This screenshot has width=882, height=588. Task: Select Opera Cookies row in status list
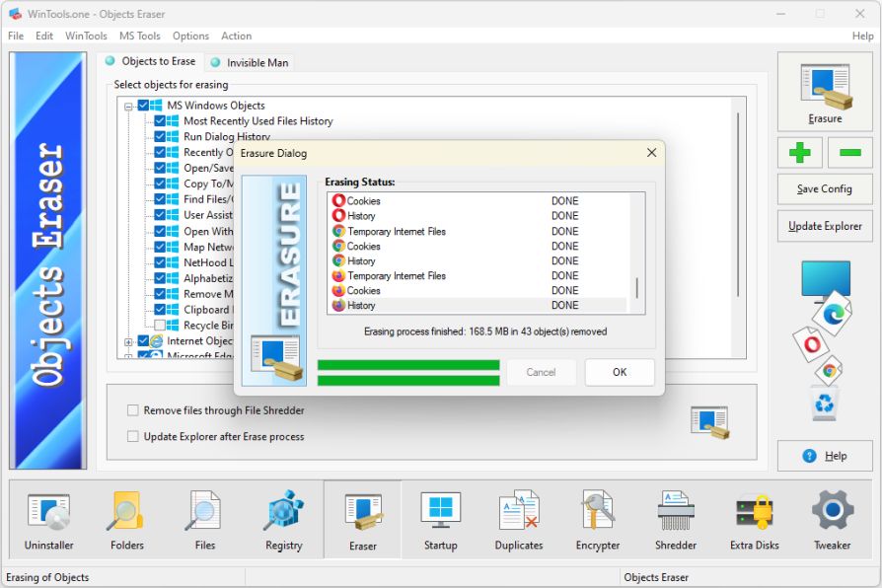pos(477,201)
